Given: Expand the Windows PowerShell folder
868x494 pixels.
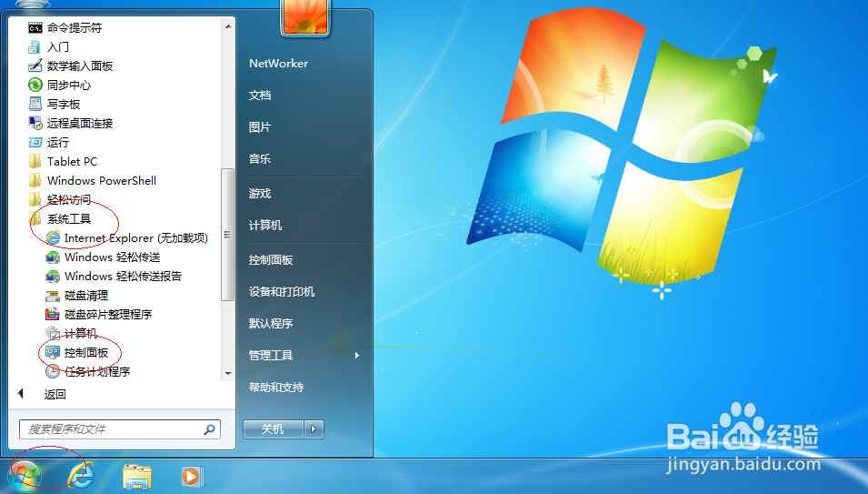Looking at the screenshot, I should pyautogui.click(x=93, y=180).
